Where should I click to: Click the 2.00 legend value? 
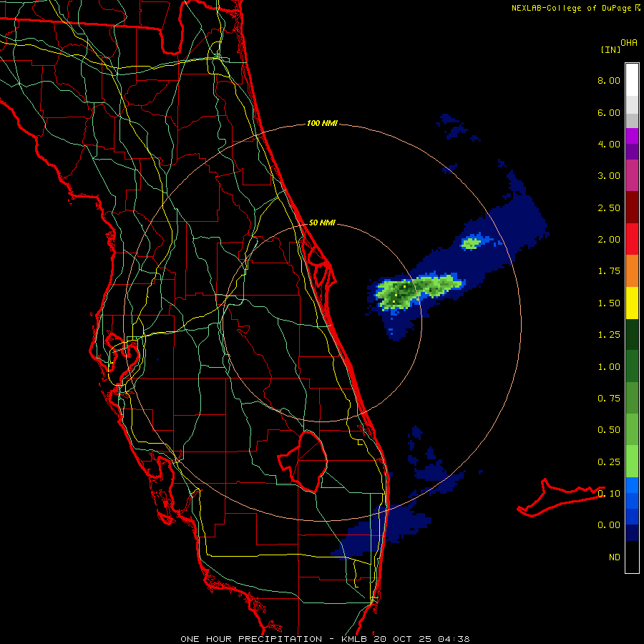tap(609, 240)
